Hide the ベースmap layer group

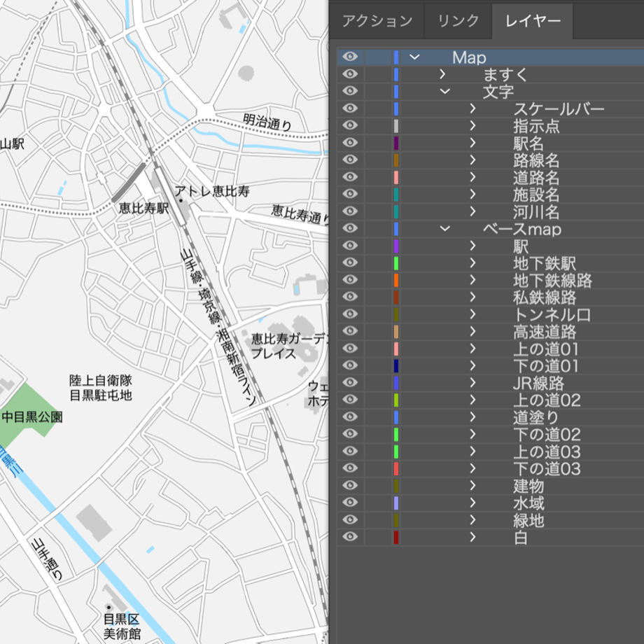[350, 228]
